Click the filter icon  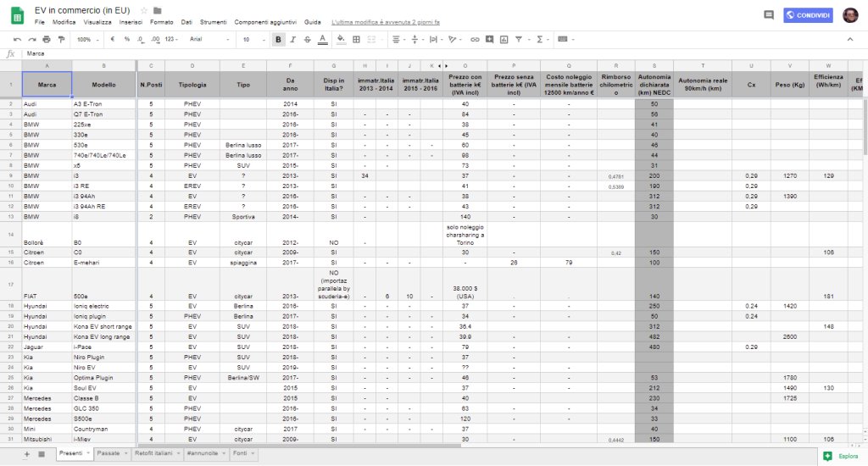[x=519, y=39]
